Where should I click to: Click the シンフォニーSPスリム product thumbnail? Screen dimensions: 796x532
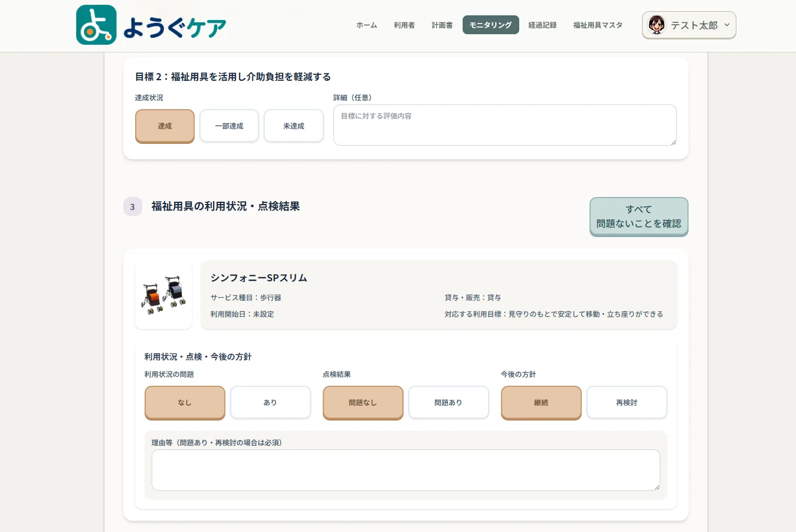coord(163,295)
